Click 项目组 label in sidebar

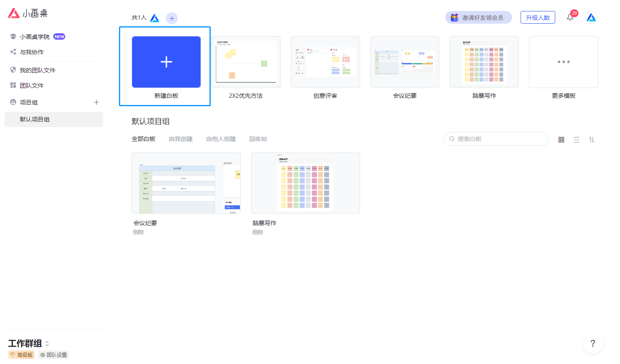click(x=29, y=102)
